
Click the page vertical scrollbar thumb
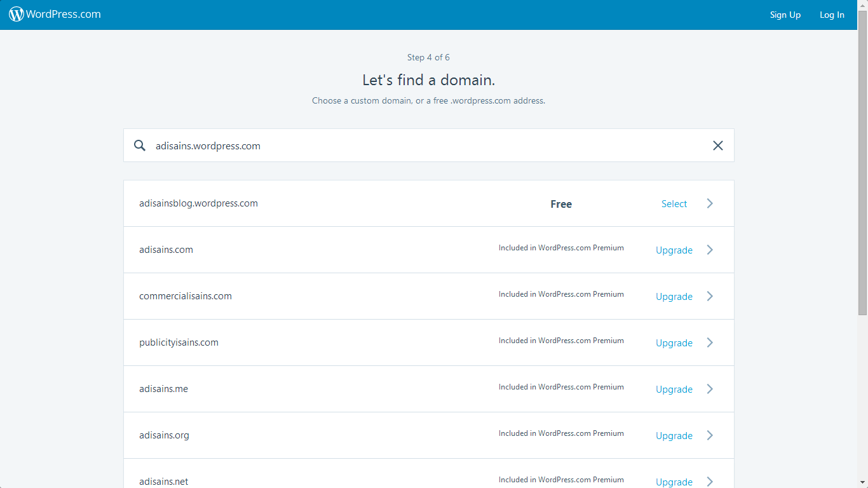pyautogui.click(x=862, y=163)
